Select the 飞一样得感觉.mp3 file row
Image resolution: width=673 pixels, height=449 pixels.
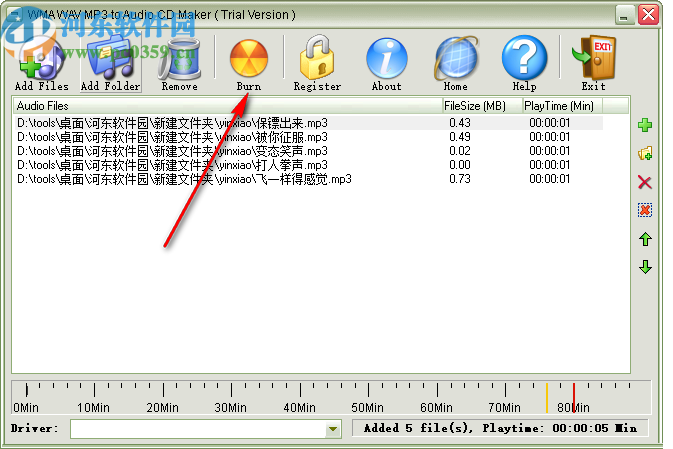tap(309, 179)
